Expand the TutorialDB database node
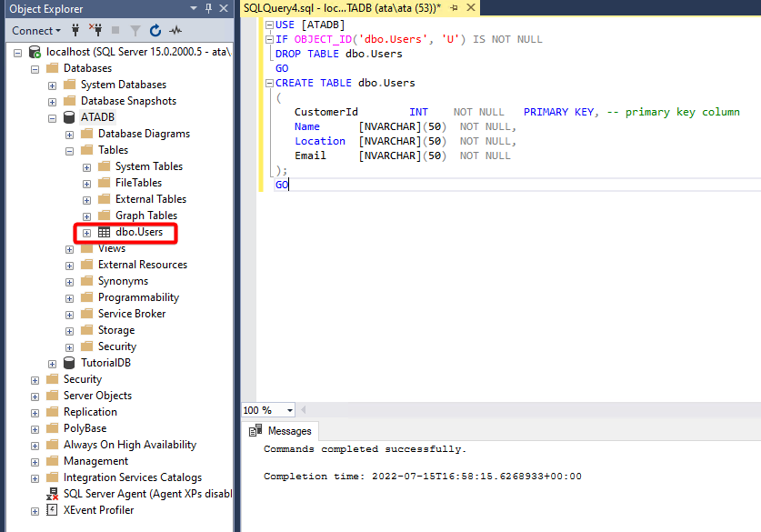 53,364
